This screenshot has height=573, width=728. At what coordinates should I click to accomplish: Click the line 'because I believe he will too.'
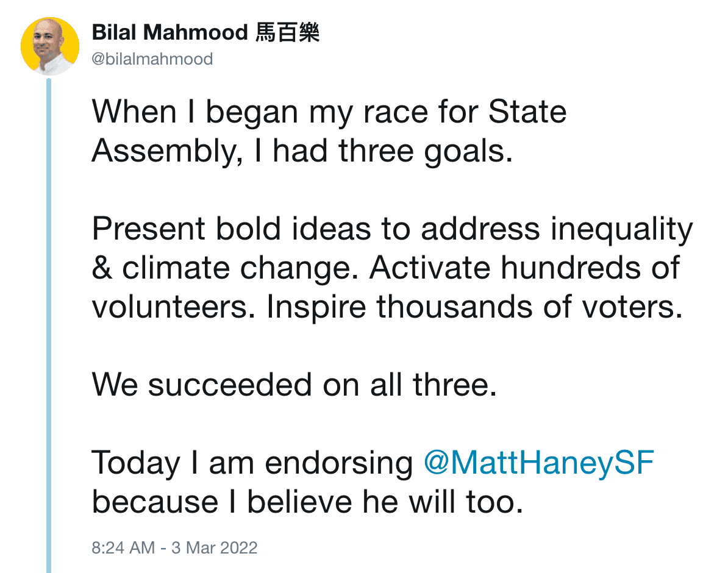pyautogui.click(x=308, y=502)
